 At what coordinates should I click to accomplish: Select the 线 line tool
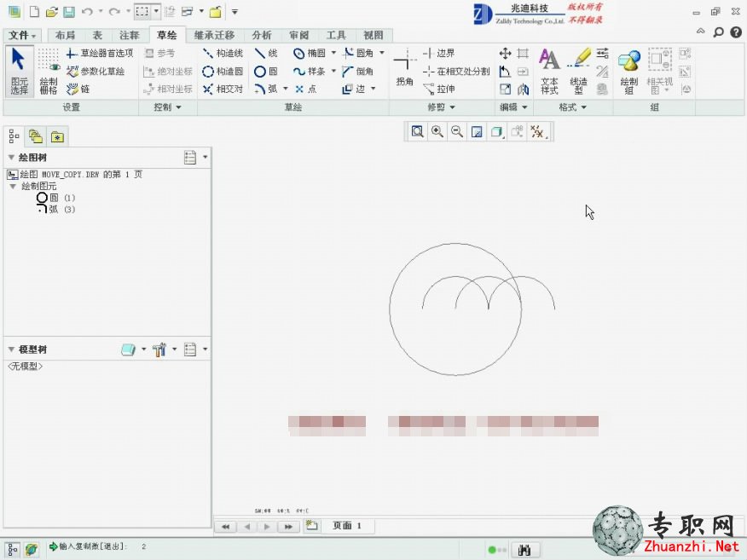[266, 53]
